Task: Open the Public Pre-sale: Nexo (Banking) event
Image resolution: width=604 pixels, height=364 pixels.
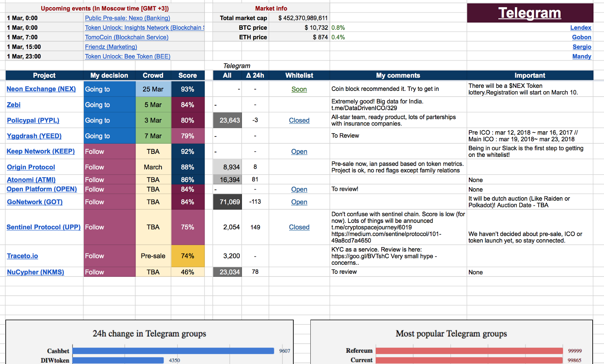Action: coord(127,18)
